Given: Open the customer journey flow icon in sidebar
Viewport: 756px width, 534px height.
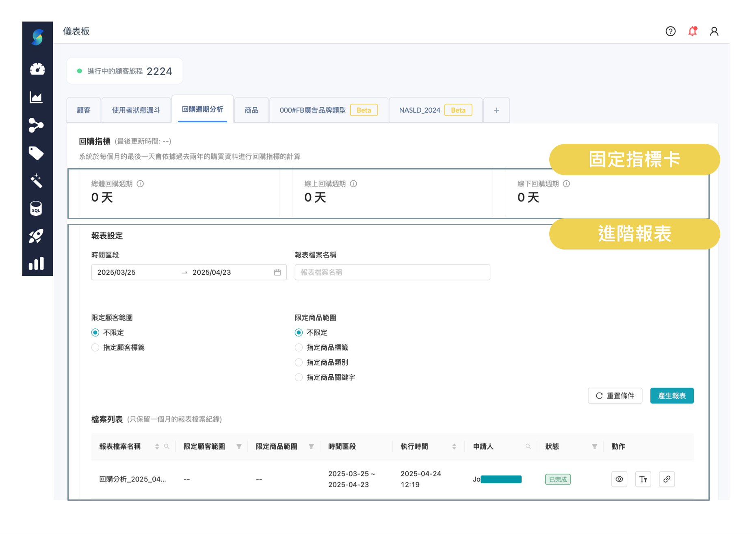Looking at the screenshot, I should [x=37, y=125].
